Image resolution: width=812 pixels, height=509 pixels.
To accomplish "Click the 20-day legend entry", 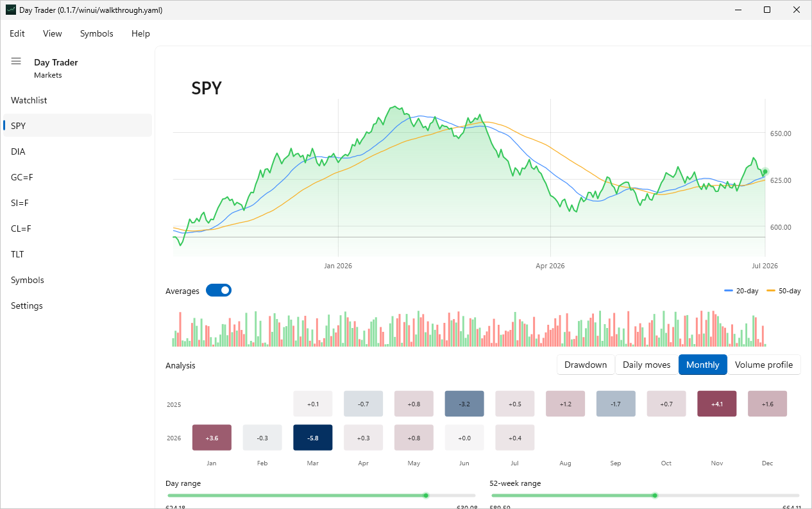I will 741,291.
